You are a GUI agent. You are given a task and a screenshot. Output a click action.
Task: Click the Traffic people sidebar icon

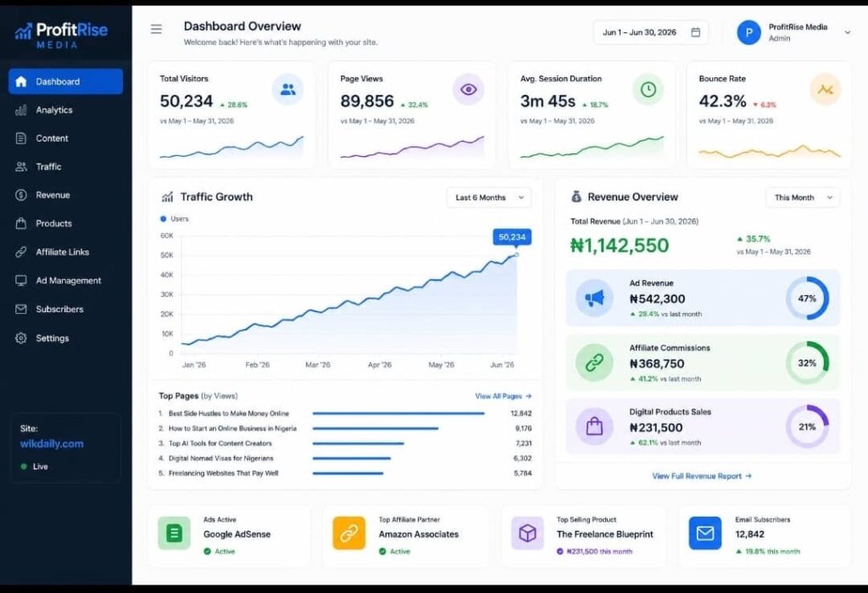(21, 166)
